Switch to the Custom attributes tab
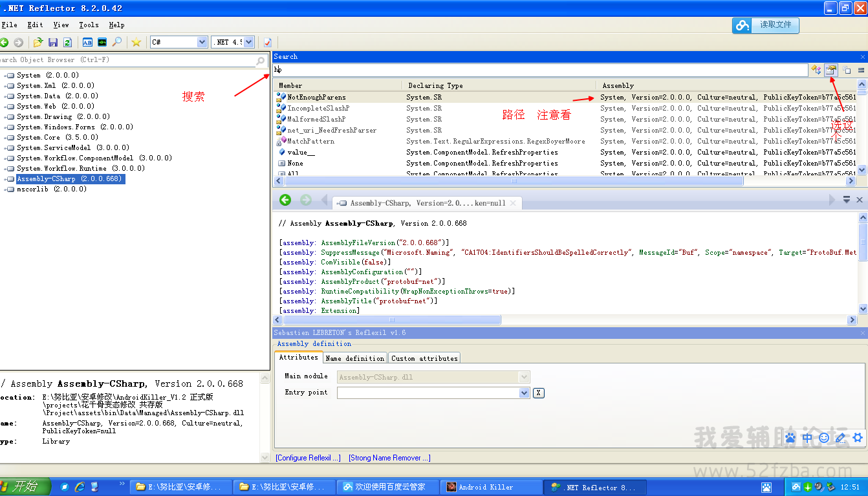 (x=424, y=358)
